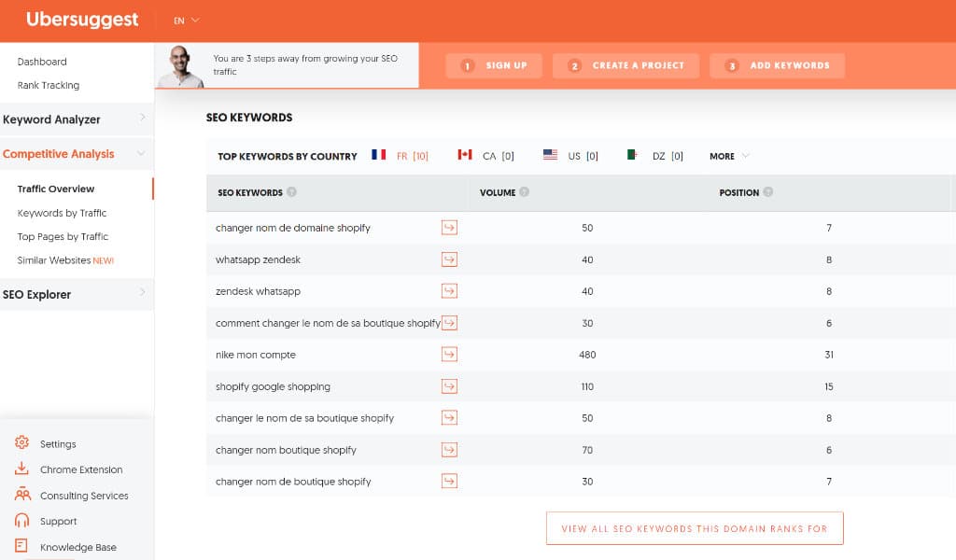This screenshot has height=560, width=956.
Task: Click View All SEO Keywords button
Action: click(695, 528)
